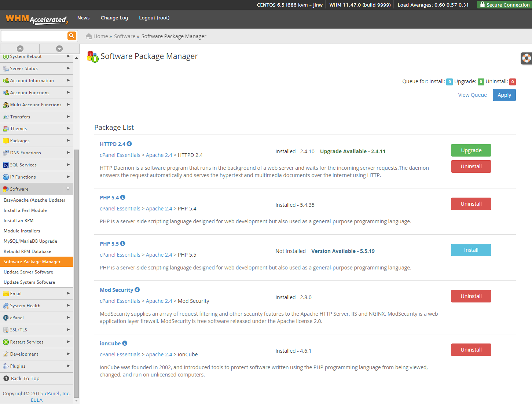Open MySQL/MariaDB Upgrade in sidebar
Image resolution: width=532 pixels, height=404 pixels.
point(30,241)
